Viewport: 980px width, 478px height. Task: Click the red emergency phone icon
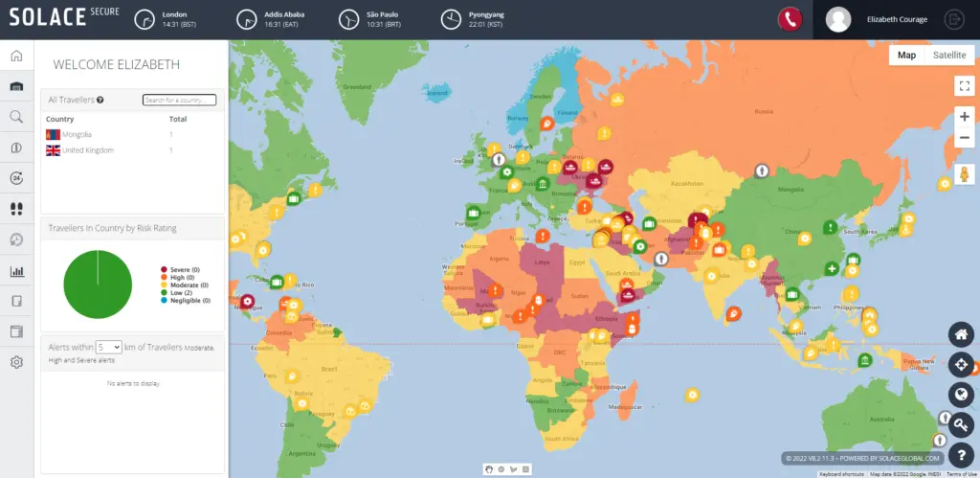(x=790, y=19)
